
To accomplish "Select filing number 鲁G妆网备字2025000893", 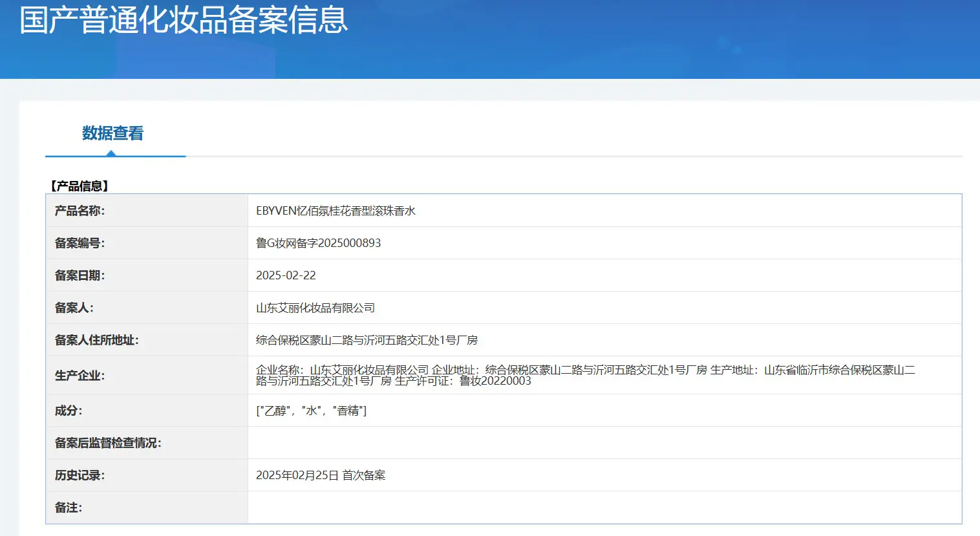I will pyautogui.click(x=319, y=243).
